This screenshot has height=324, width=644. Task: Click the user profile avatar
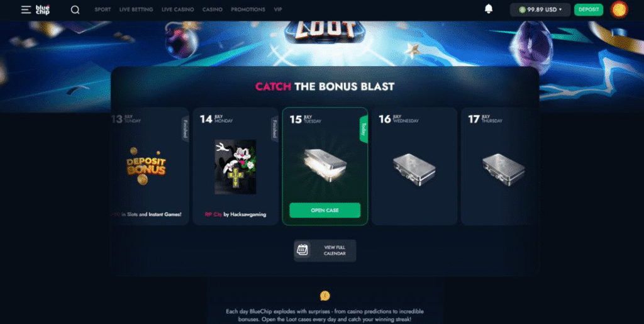[619, 9]
